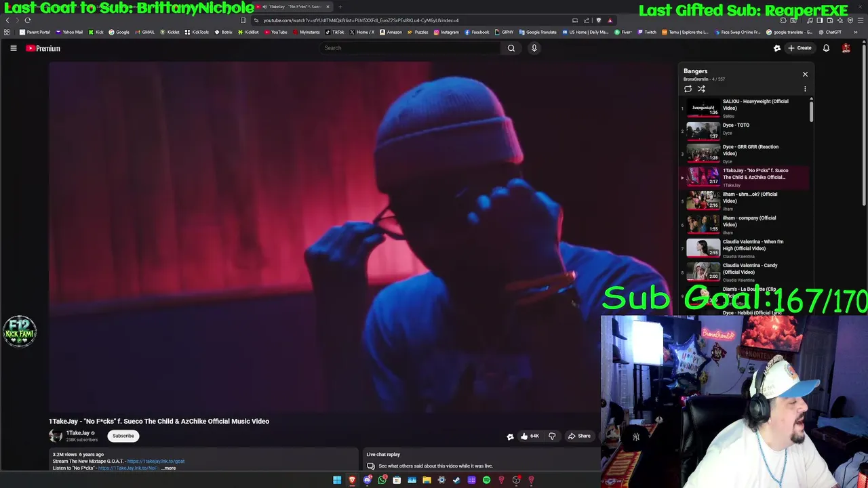Reload the page in browser

[x=28, y=20]
